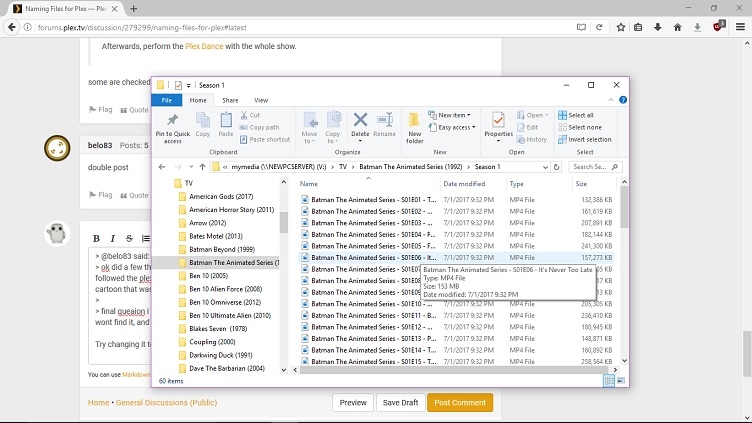Switch to details view icon
The image size is (752, 423).
609,381
